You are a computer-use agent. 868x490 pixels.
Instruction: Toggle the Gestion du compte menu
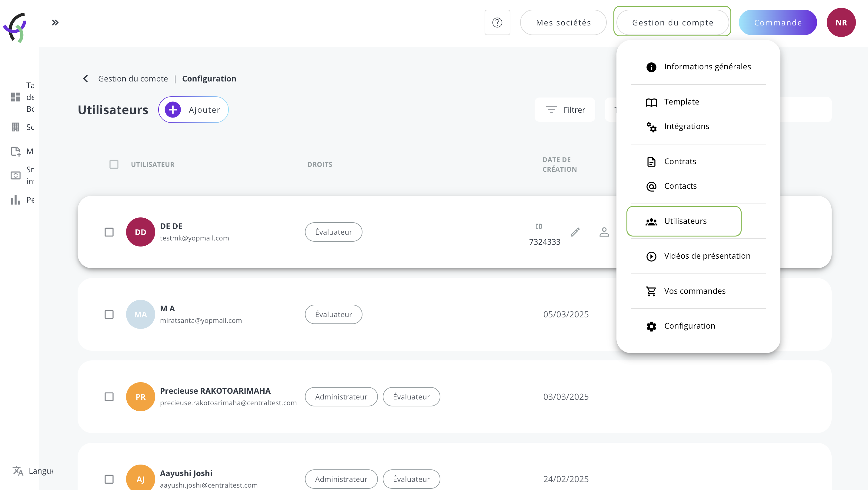point(673,23)
